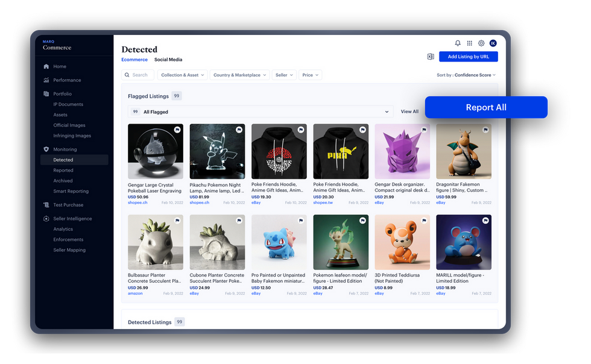Image resolution: width=591 pixels, height=364 pixels.
Task: Open the apps grid icon
Action: (470, 43)
